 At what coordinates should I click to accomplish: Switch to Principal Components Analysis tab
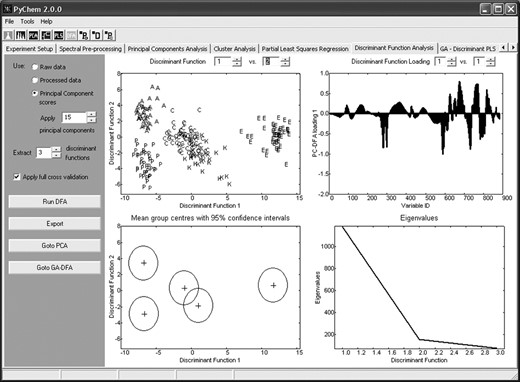pyautogui.click(x=167, y=49)
